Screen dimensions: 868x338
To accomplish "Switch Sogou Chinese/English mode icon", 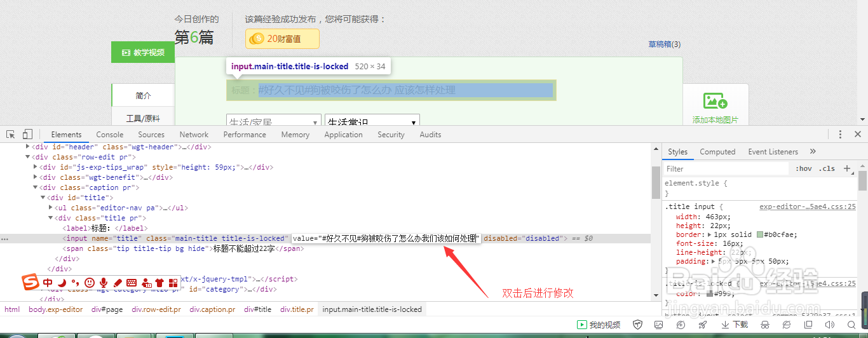I will 48,282.
